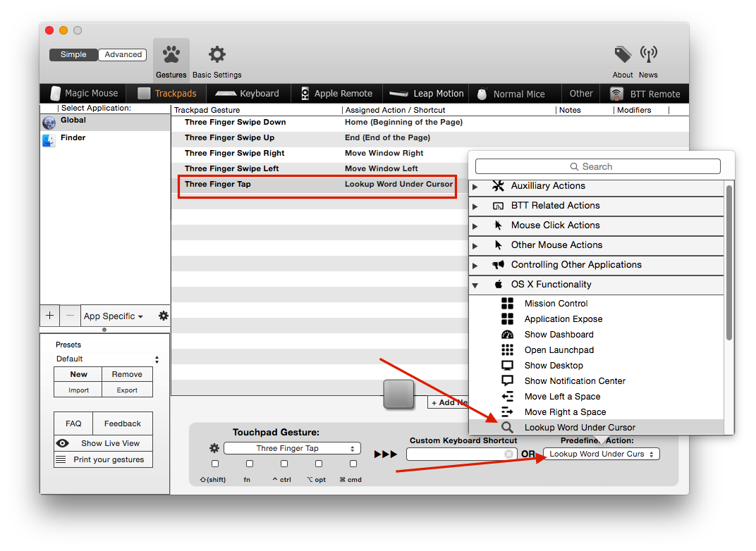Open the Three Finger Tap gesture dropdown

pos(292,448)
